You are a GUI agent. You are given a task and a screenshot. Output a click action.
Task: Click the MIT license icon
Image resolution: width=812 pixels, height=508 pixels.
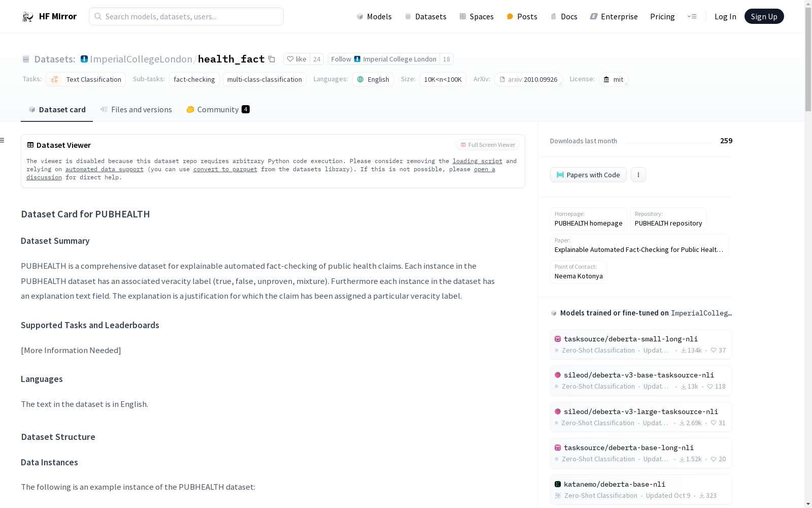tap(606, 79)
